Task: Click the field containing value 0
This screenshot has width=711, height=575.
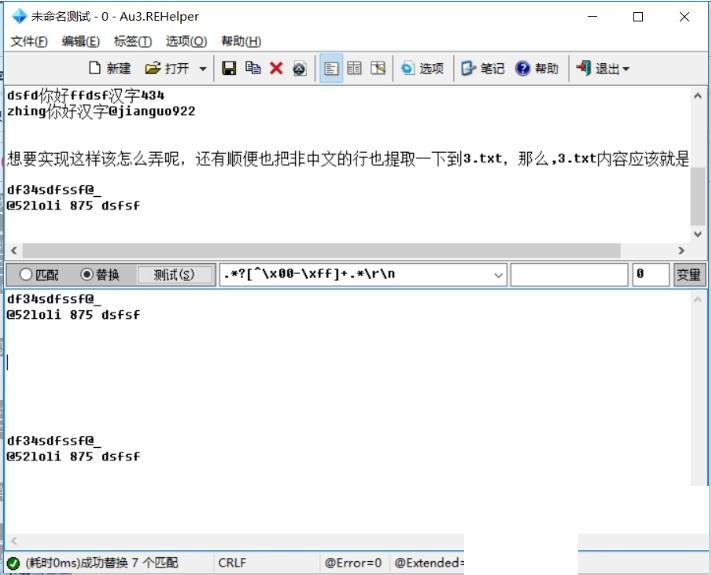Action: coord(651,274)
